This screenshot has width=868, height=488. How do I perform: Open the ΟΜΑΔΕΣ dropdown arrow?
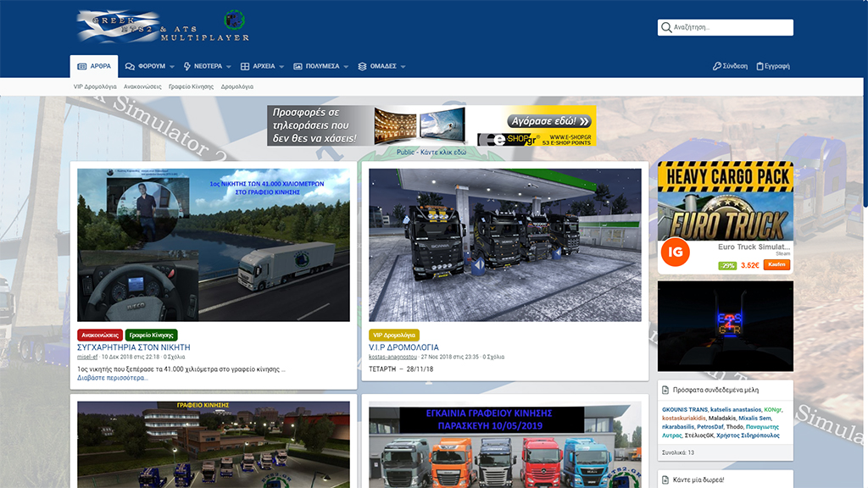tap(403, 67)
